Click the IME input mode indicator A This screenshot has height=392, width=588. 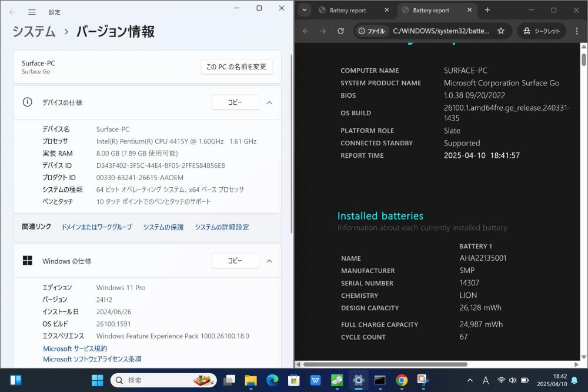tap(486, 380)
